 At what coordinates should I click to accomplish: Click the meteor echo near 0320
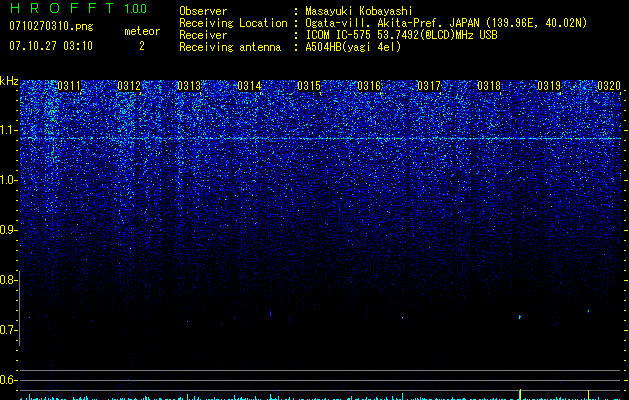pyautogui.click(x=588, y=311)
